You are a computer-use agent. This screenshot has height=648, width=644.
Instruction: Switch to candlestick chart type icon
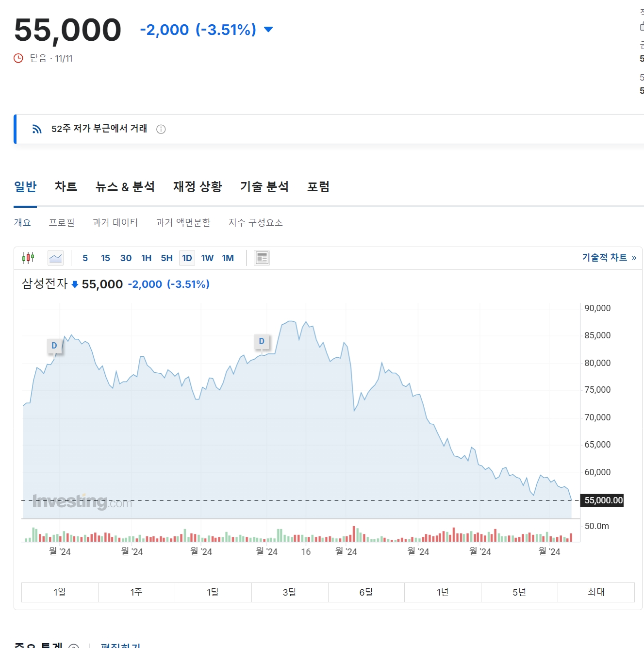pos(28,258)
